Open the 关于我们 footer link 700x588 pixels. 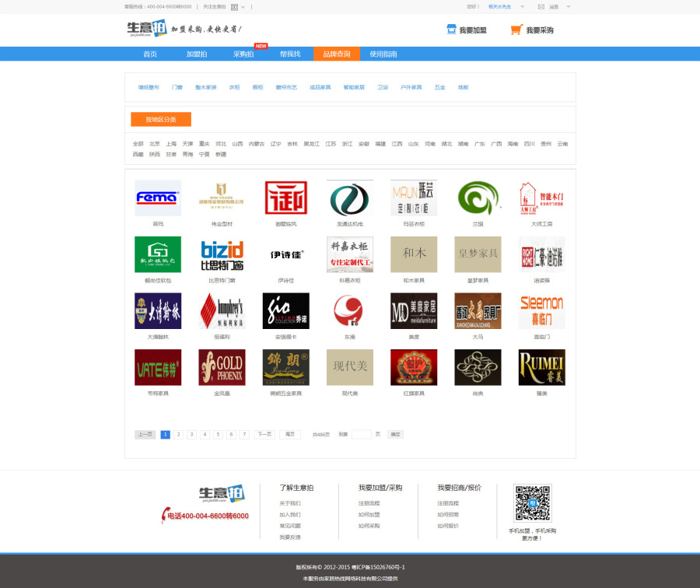click(x=290, y=504)
